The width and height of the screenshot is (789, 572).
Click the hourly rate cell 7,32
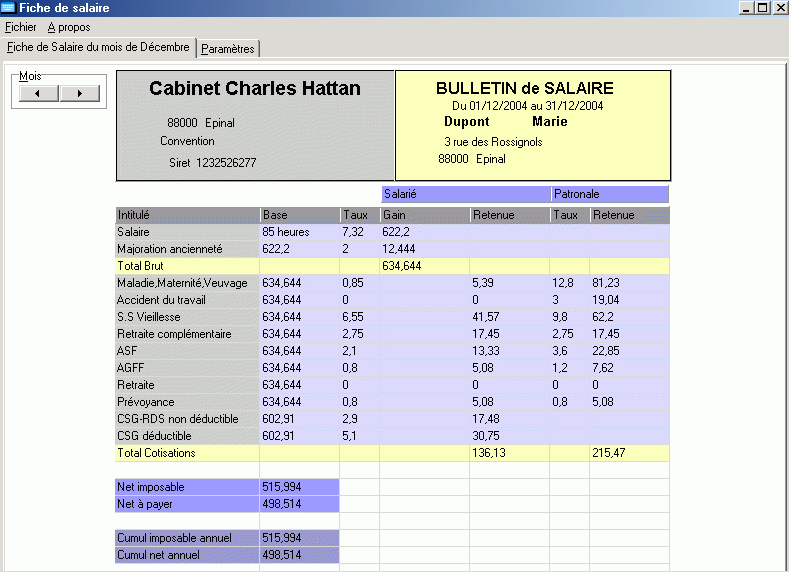click(x=360, y=232)
